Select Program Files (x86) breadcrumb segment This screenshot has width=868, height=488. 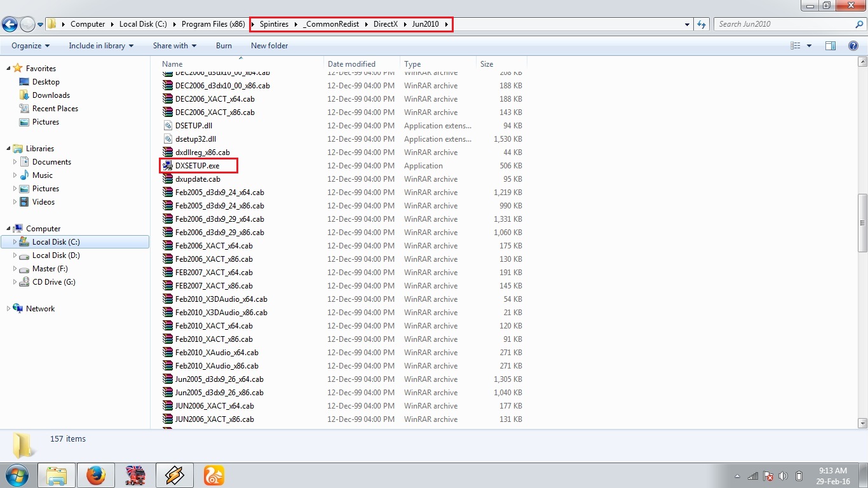213,24
